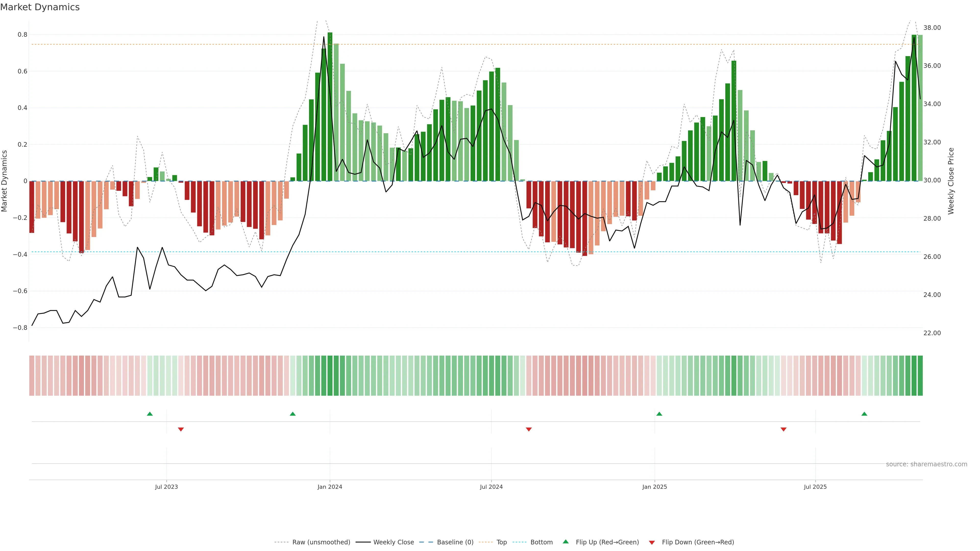Click the Flip Up green triangle legend icon
The width and height of the screenshot is (980, 551).
tap(566, 542)
